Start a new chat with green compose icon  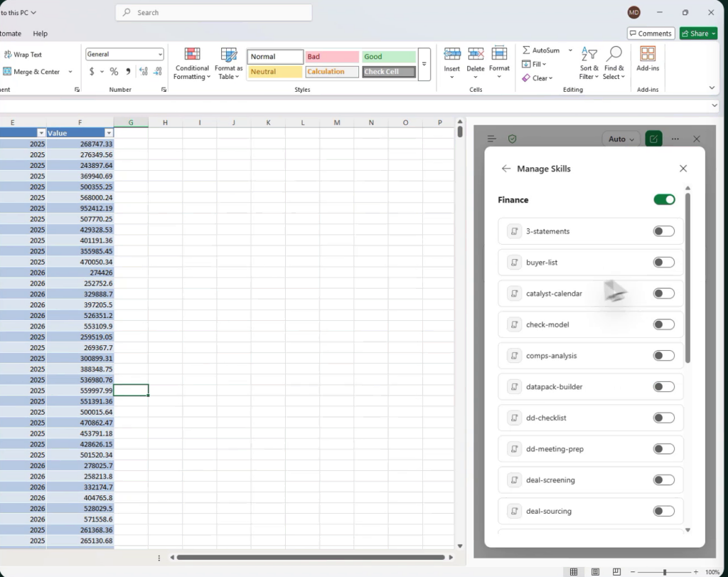653,139
